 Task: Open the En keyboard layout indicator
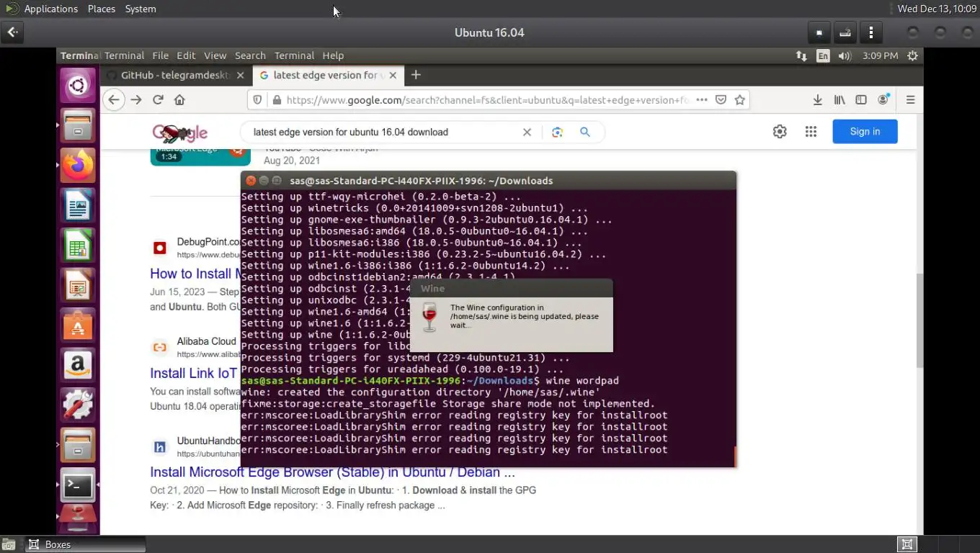[823, 55]
